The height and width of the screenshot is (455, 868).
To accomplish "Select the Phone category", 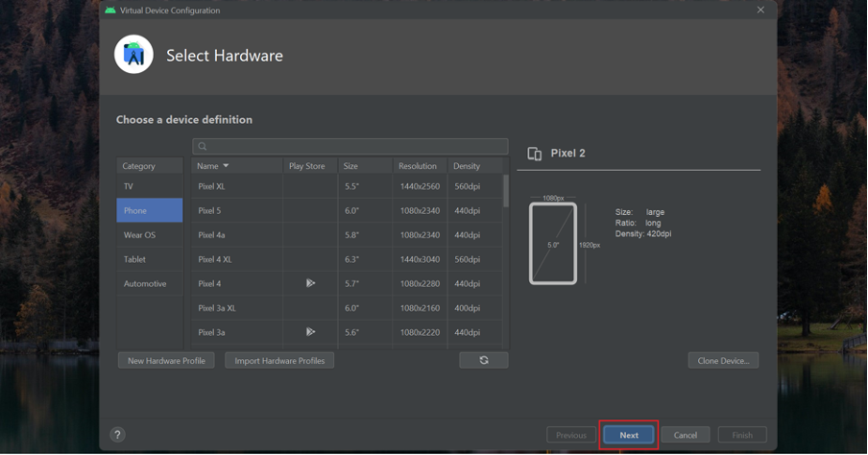I will [150, 210].
